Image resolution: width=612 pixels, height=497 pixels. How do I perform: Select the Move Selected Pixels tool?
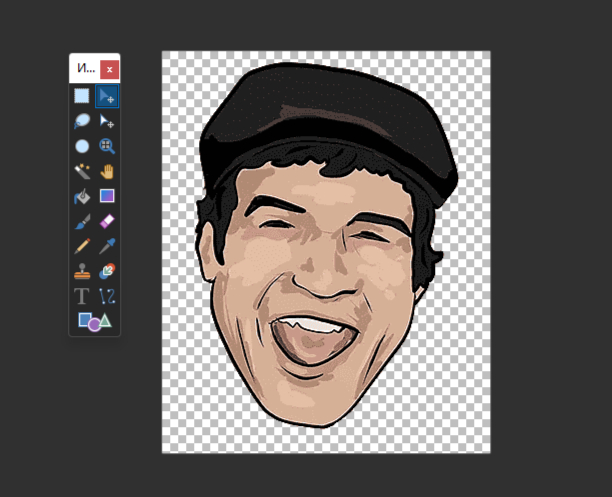tap(107, 96)
